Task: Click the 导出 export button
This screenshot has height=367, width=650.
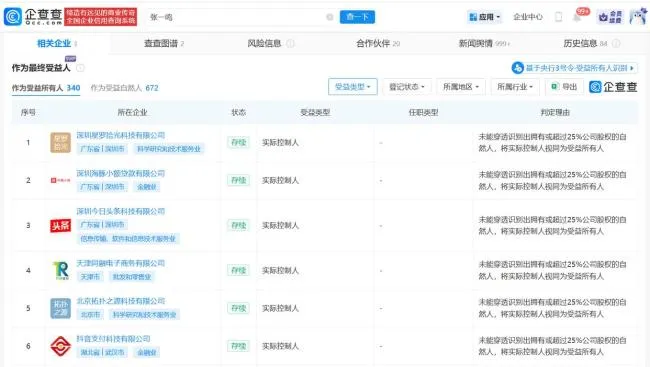Action: pos(564,87)
